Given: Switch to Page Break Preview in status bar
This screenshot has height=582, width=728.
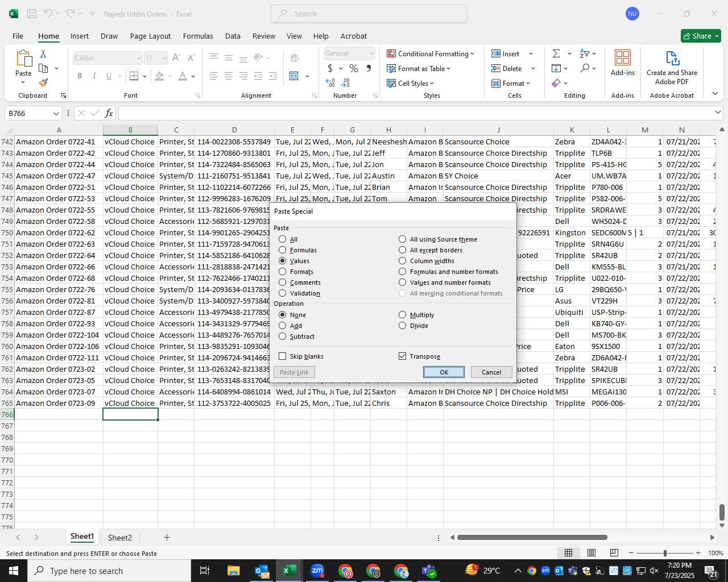Looking at the screenshot, I should (614, 553).
